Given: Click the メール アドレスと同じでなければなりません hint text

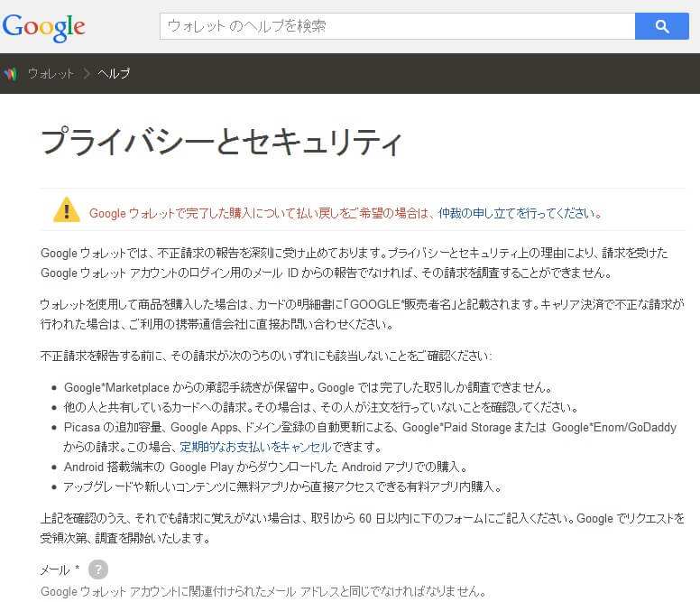Looking at the screenshot, I should tap(262, 592).
